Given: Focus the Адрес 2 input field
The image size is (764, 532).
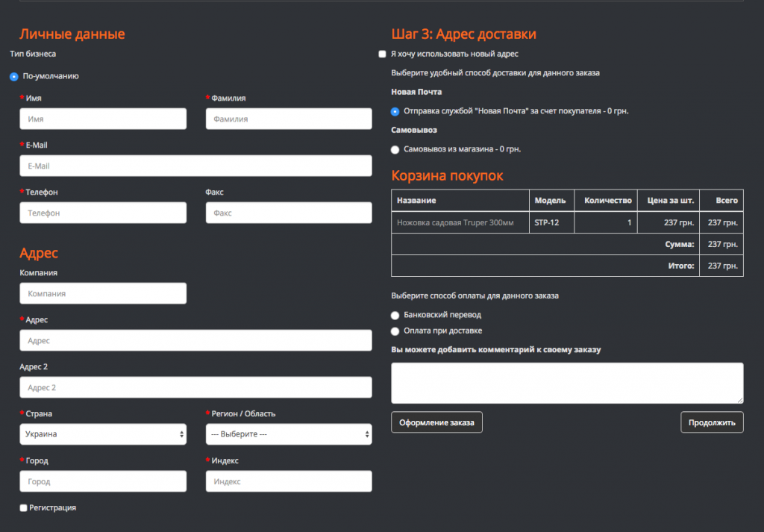Looking at the screenshot, I should coord(195,387).
